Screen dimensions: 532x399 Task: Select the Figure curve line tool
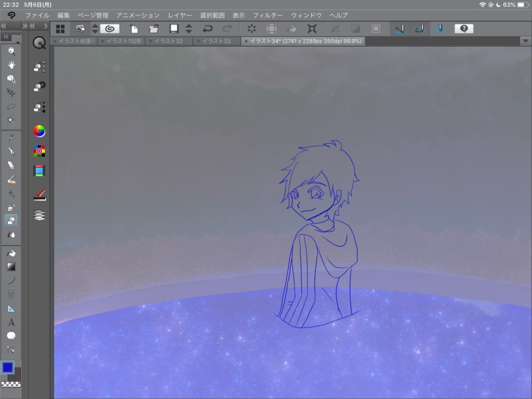coord(11,281)
